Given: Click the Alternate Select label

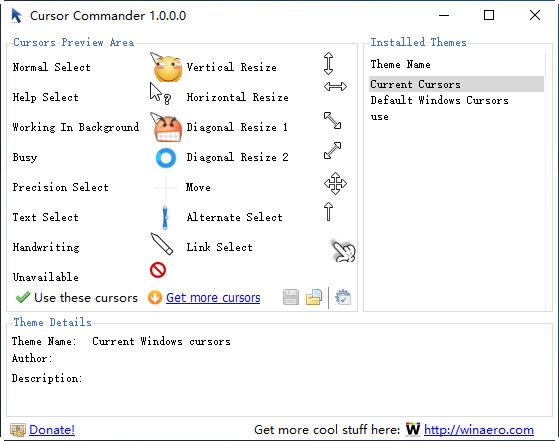Looking at the screenshot, I should pyautogui.click(x=235, y=217).
